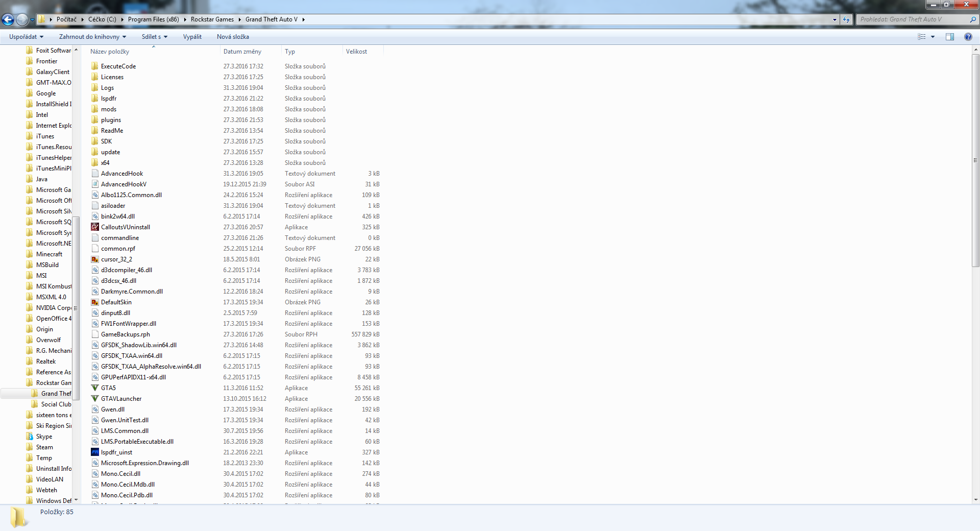This screenshot has height=531, width=980.
Task: Select the LMS.Common.dll file name
Action: pos(125,431)
